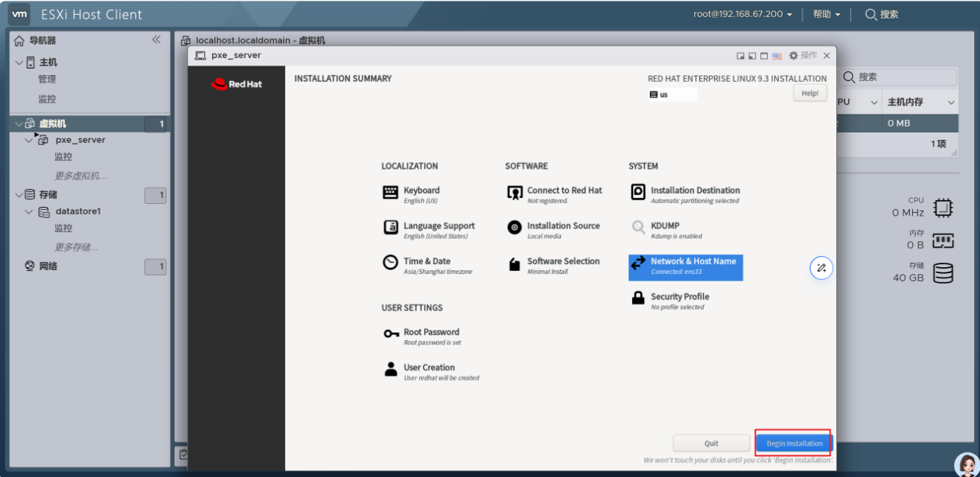The image size is (980, 477).
Task: Select 虚拟机 in navigator
Action: (52, 124)
